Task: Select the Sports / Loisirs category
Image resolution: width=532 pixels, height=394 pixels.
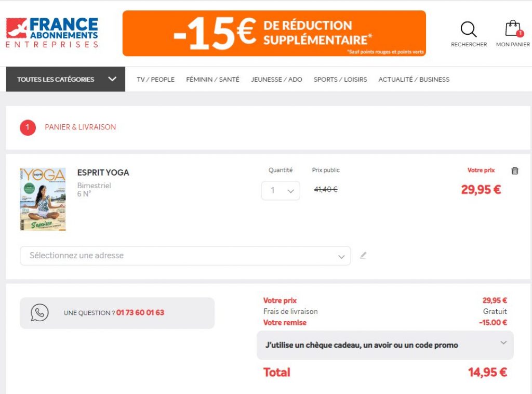Action: pos(340,80)
